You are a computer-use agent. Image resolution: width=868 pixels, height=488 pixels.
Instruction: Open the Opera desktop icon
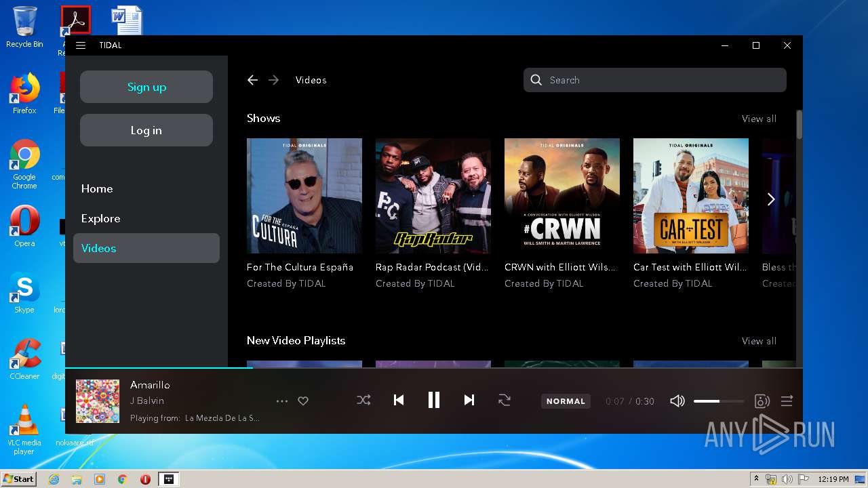pyautogui.click(x=24, y=226)
